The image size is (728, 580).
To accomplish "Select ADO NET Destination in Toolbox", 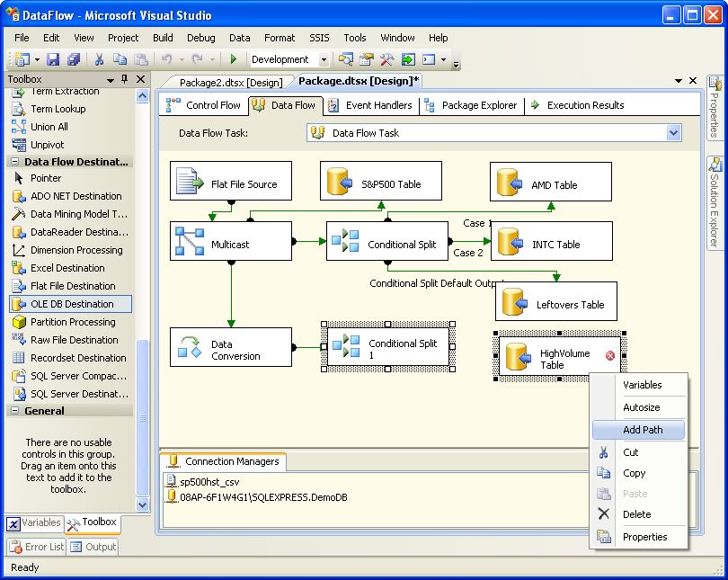I will [67, 196].
